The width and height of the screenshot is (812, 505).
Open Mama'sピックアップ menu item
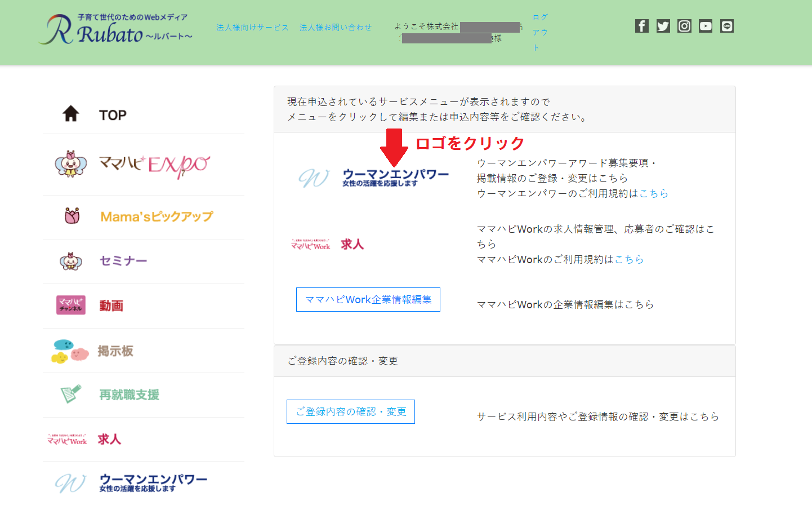click(x=157, y=216)
